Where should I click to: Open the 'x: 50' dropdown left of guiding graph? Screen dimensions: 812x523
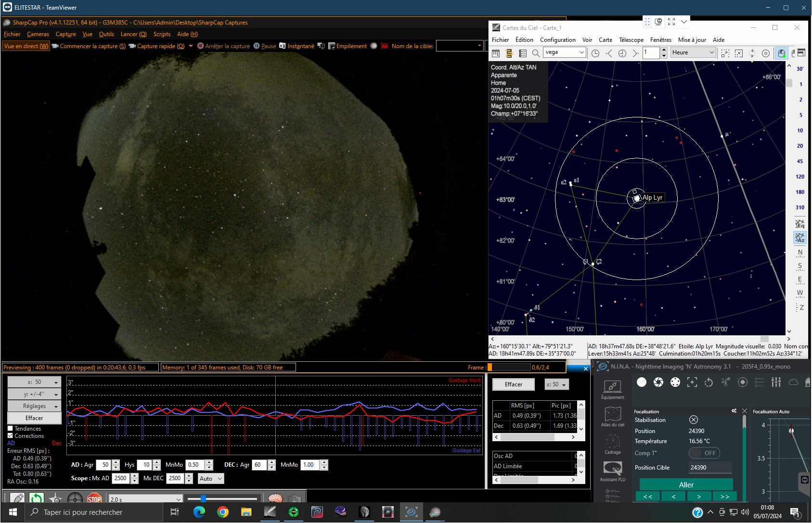click(x=34, y=382)
